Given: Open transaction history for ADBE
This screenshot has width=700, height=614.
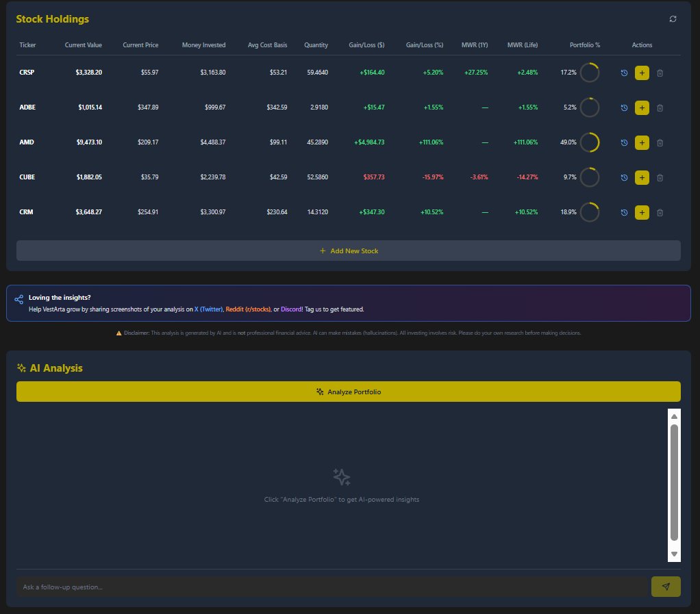Looking at the screenshot, I should pos(624,107).
